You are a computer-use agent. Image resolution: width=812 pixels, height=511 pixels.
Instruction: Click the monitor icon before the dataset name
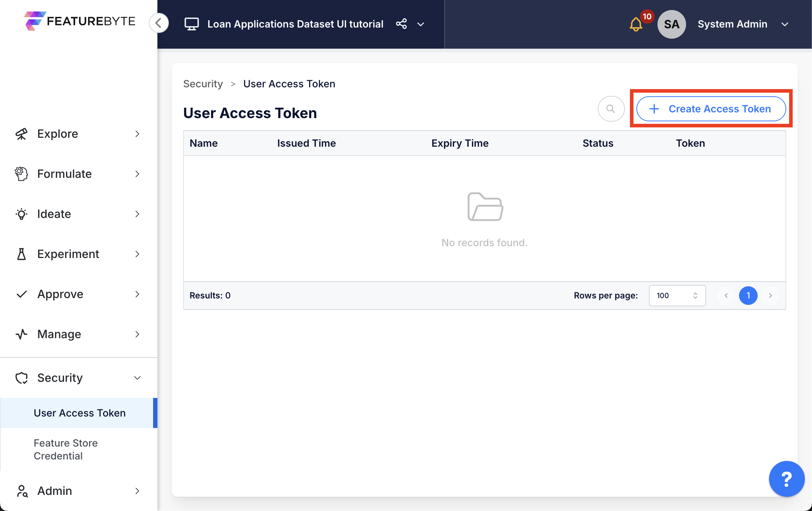(192, 24)
